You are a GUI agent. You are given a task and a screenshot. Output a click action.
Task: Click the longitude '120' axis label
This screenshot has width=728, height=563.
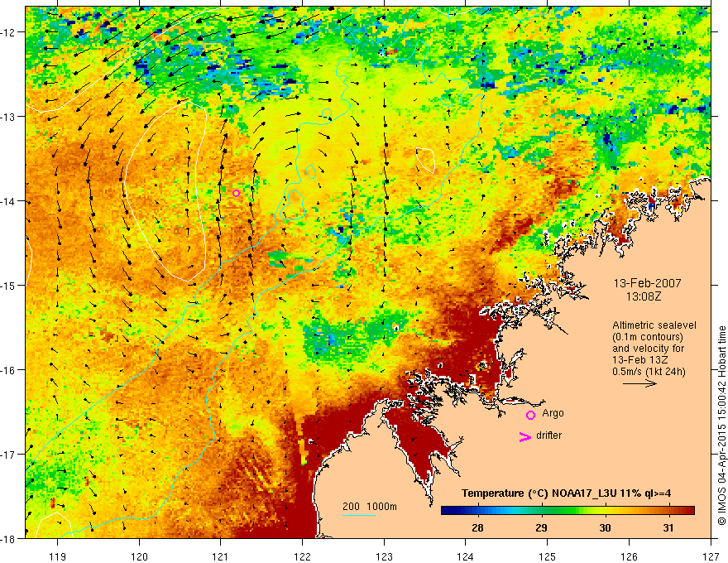tap(139, 556)
